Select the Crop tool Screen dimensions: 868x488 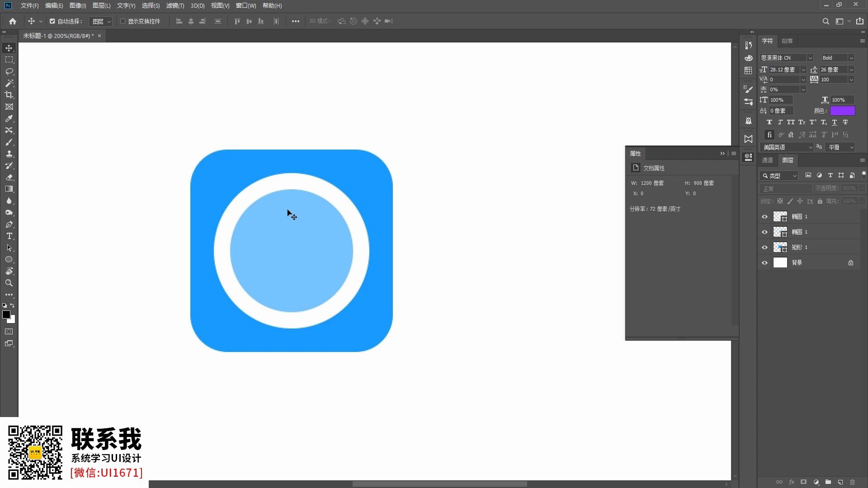click(x=9, y=95)
